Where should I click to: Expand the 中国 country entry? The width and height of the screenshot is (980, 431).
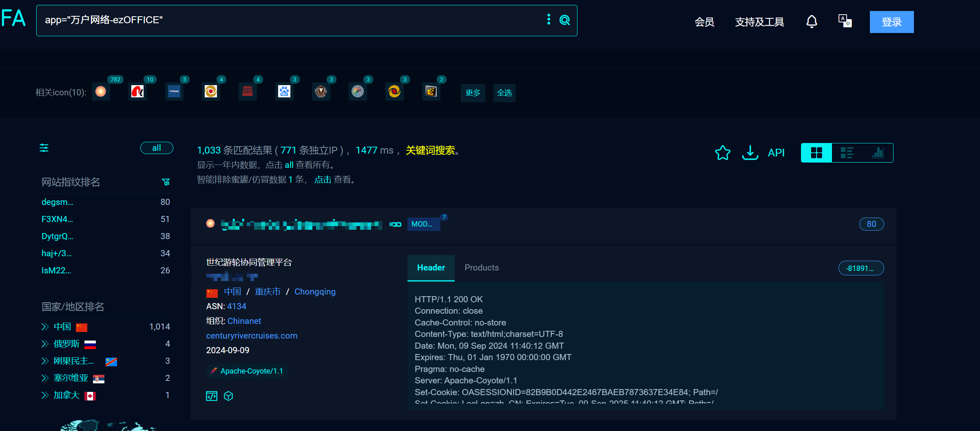45,327
